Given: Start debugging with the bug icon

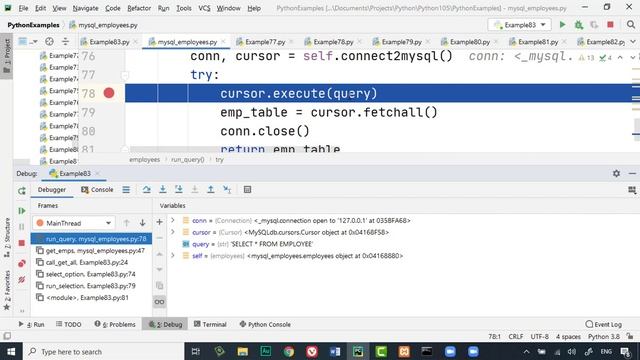Looking at the screenshot, I should (x=578, y=25).
